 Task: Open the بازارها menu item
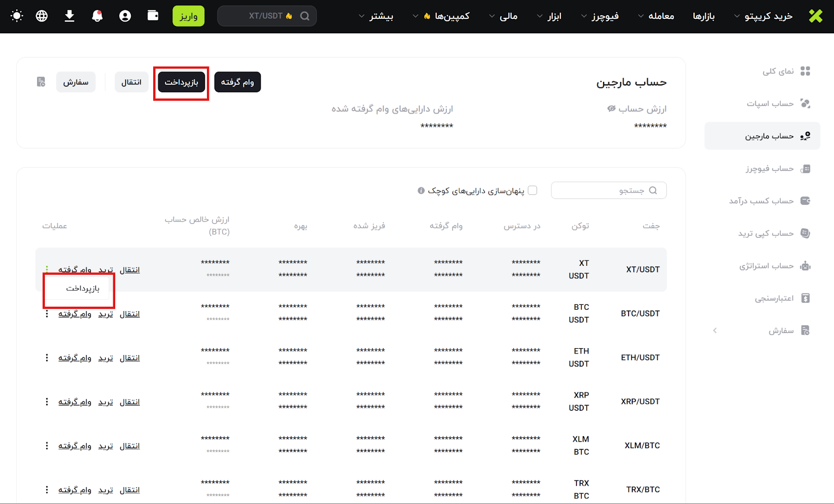703,16
